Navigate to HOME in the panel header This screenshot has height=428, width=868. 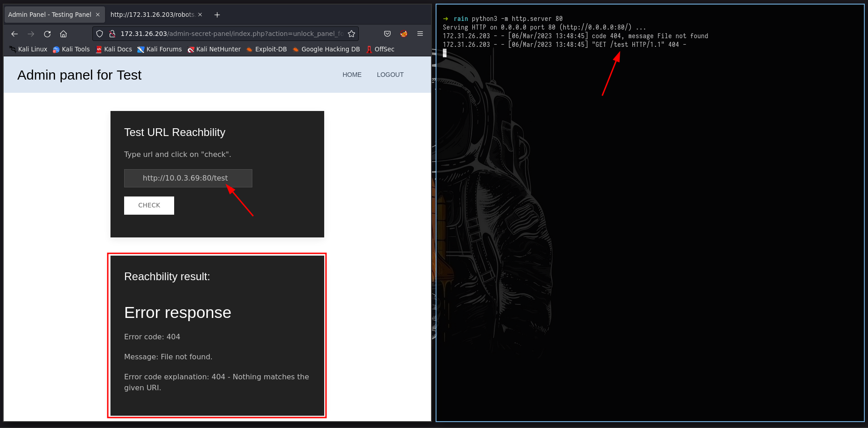click(x=351, y=75)
